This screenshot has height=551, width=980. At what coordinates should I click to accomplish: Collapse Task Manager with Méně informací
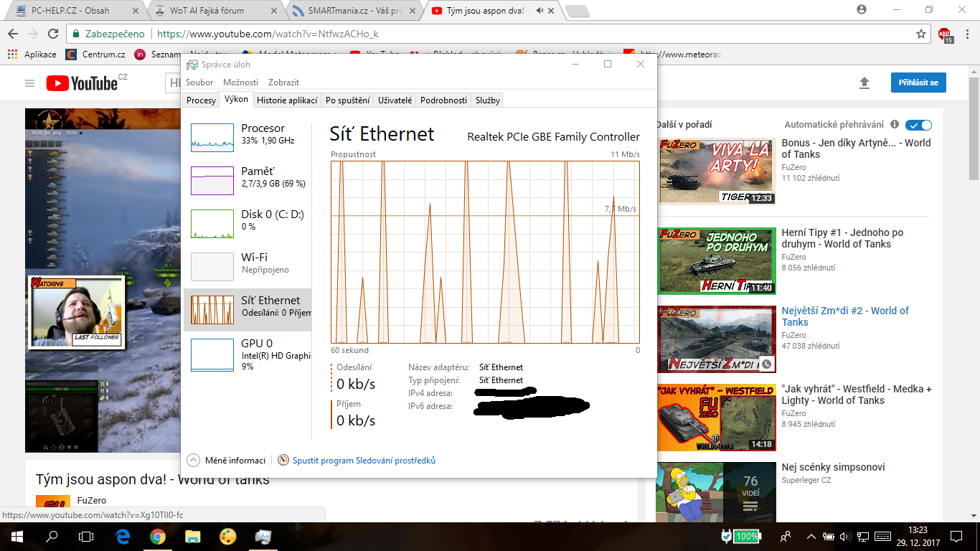point(227,461)
